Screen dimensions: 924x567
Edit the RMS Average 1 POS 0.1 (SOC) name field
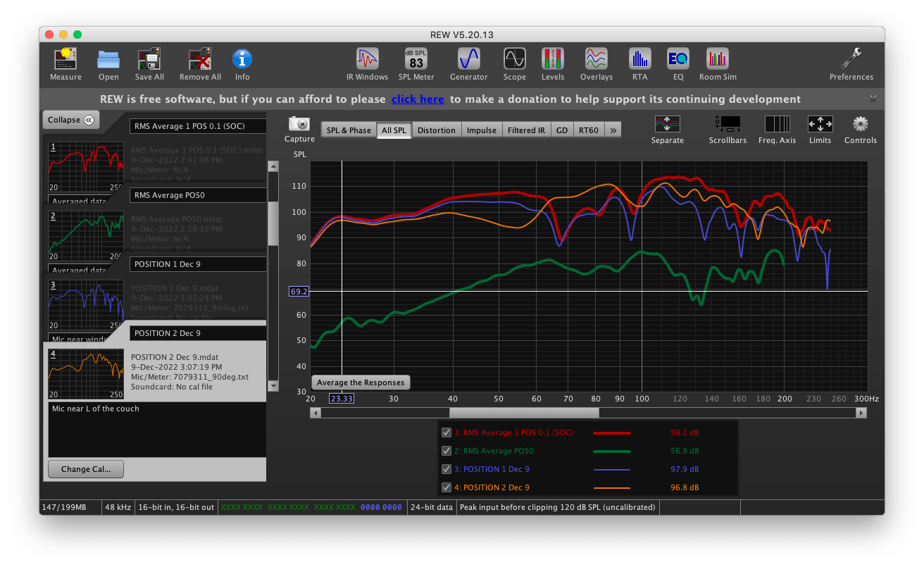click(198, 126)
